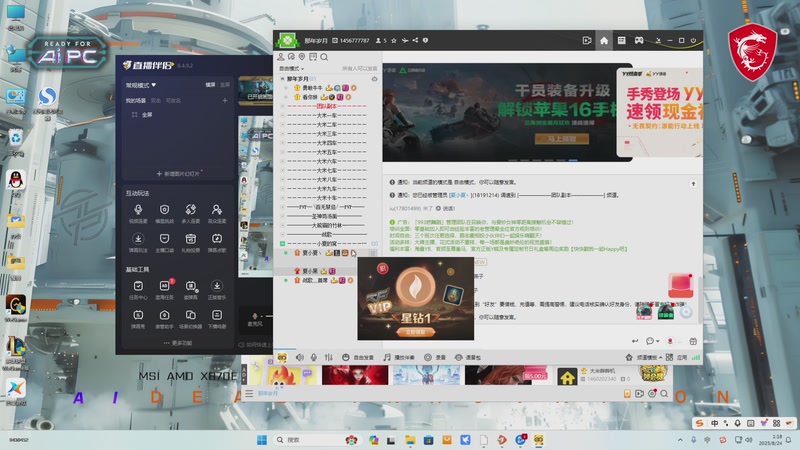Click the gamepad icon in YY title bar

[639, 40]
